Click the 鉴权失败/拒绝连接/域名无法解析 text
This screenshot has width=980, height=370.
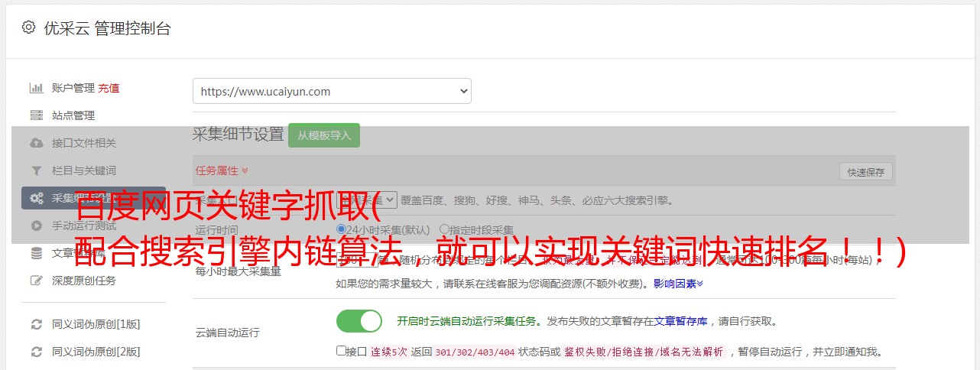pyautogui.click(x=644, y=352)
